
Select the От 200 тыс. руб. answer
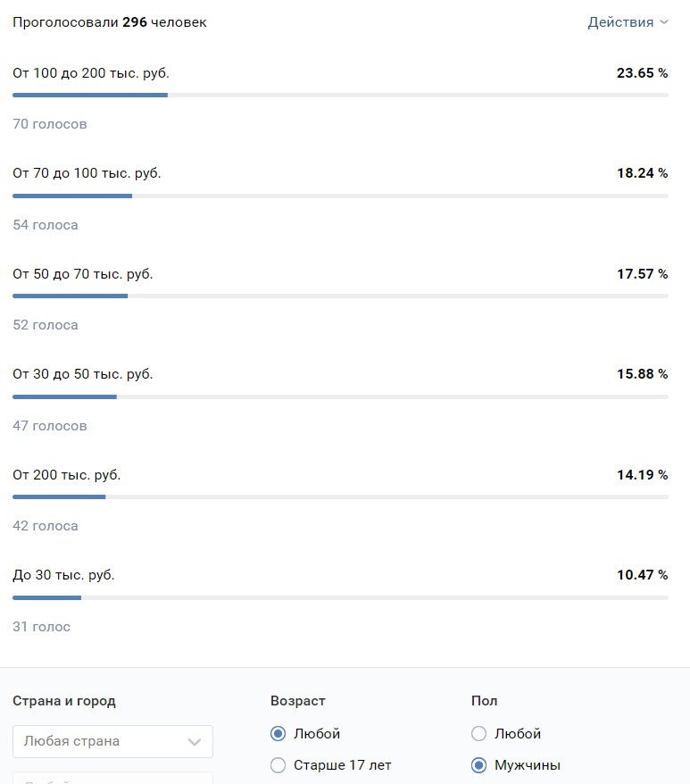[67, 475]
